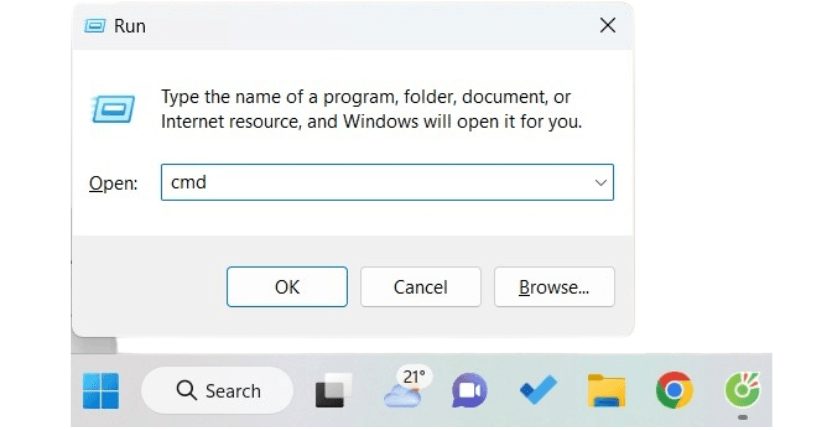840x430 pixels.
Task: Click OK to run cmd
Action: 287,286
